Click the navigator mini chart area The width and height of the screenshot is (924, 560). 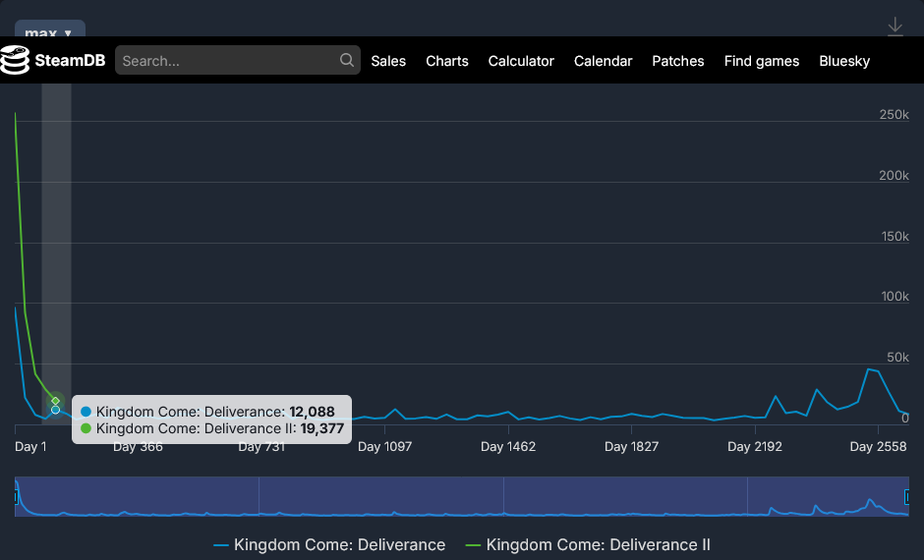point(461,496)
